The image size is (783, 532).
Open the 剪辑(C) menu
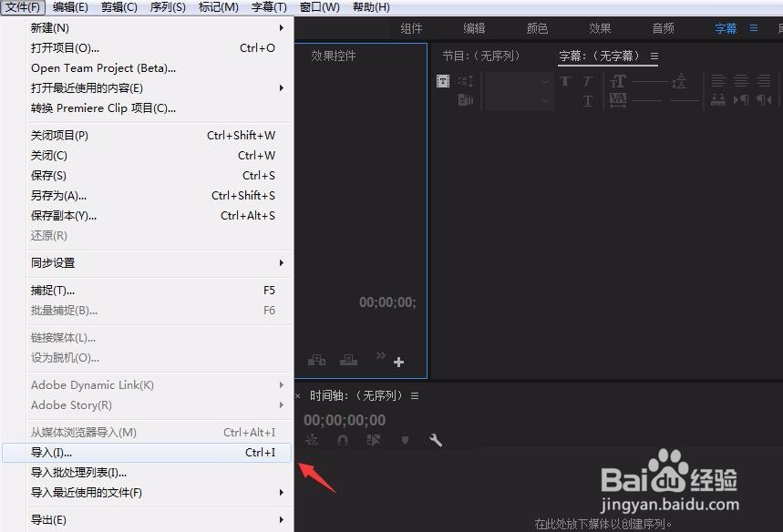point(118,7)
